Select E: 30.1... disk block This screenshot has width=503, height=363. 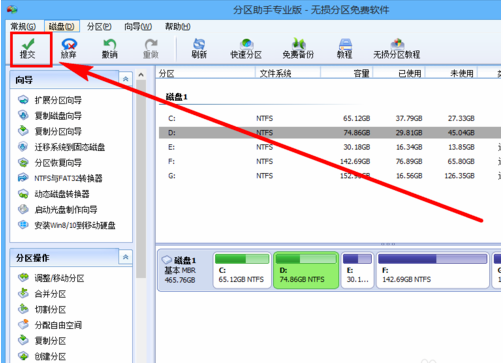pyautogui.click(x=357, y=270)
